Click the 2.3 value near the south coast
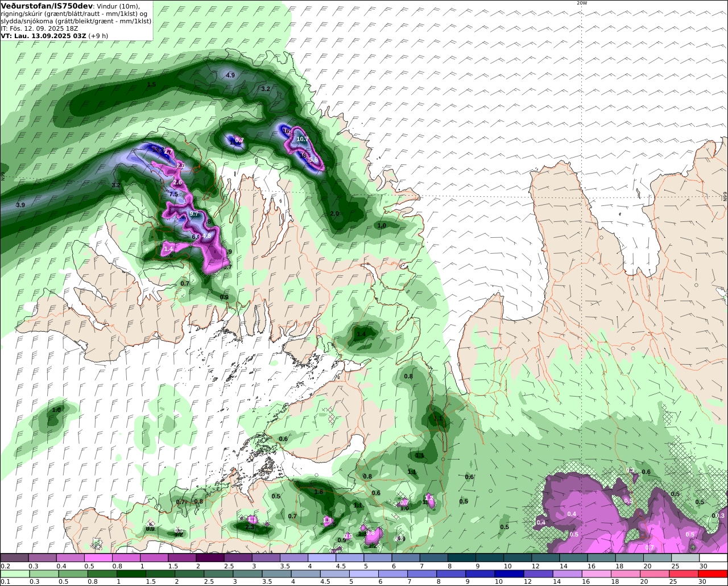 (249, 527)
